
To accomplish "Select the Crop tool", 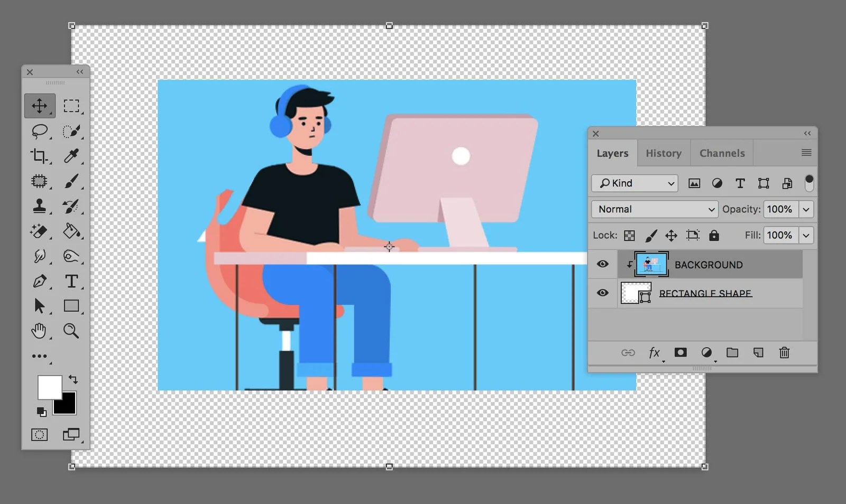I will click(40, 156).
